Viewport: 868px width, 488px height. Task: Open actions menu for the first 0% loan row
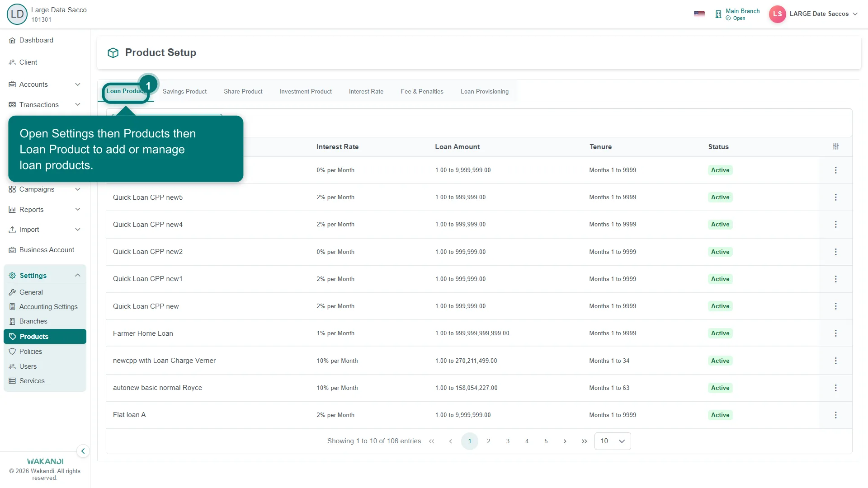pos(836,170)
